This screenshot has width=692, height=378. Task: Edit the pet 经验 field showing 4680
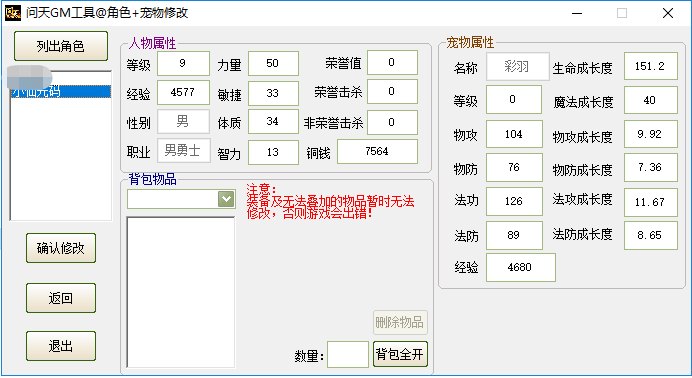tap(521, 267)
